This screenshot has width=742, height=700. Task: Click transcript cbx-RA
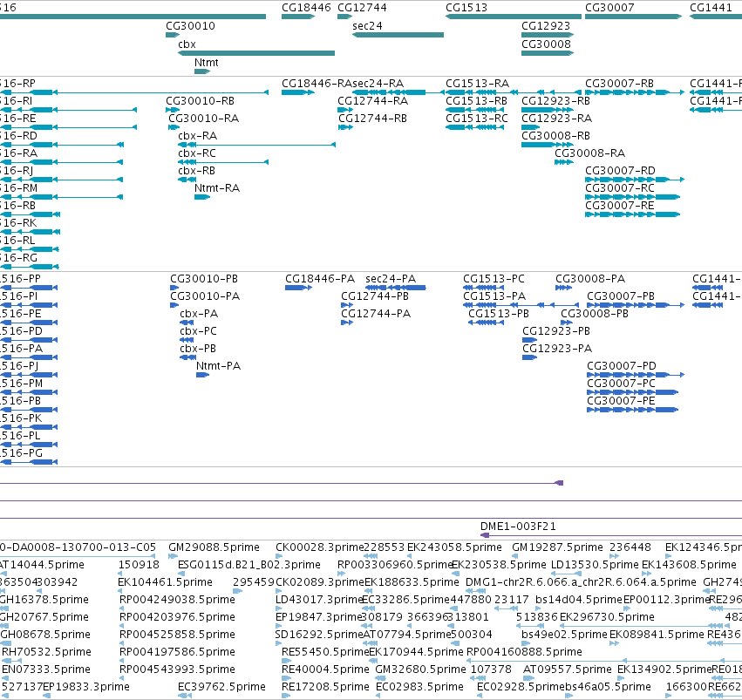point(197,136)
